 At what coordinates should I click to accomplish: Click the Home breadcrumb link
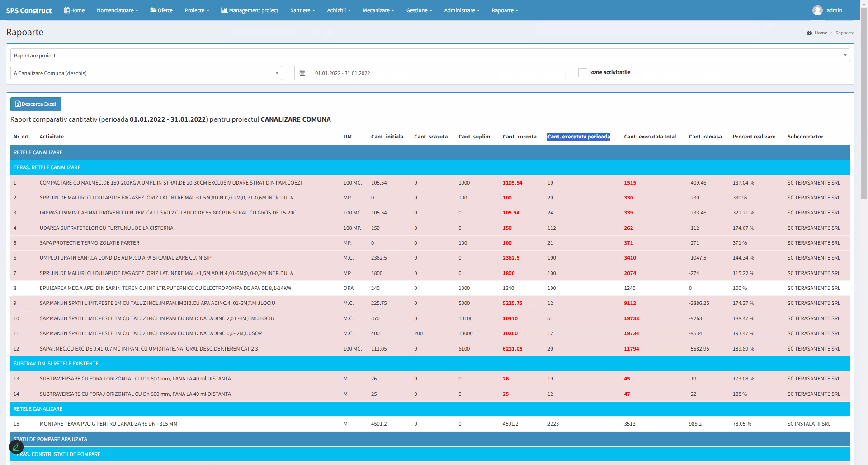click(x=821, y=33)
